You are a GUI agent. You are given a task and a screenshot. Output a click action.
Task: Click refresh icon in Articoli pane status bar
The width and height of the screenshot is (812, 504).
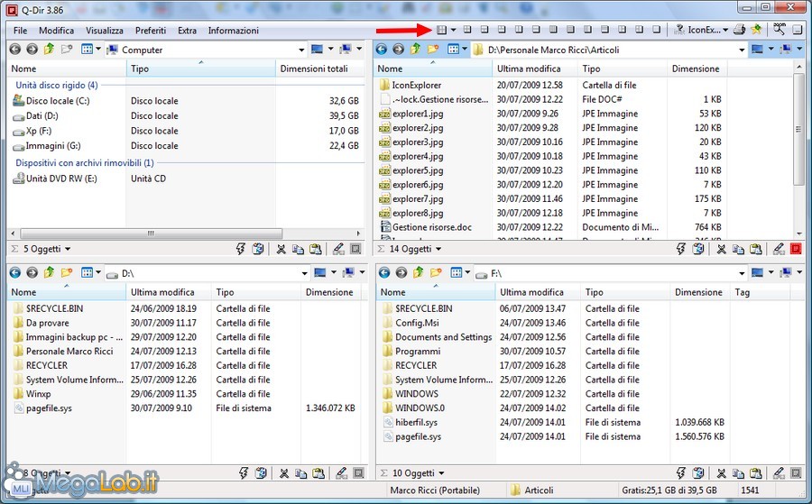click(x=698, y=249)
